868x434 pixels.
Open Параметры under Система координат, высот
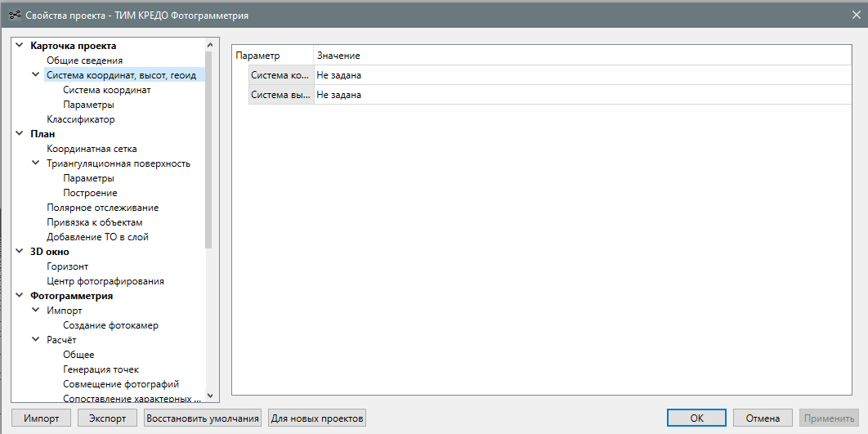(88, 105)
